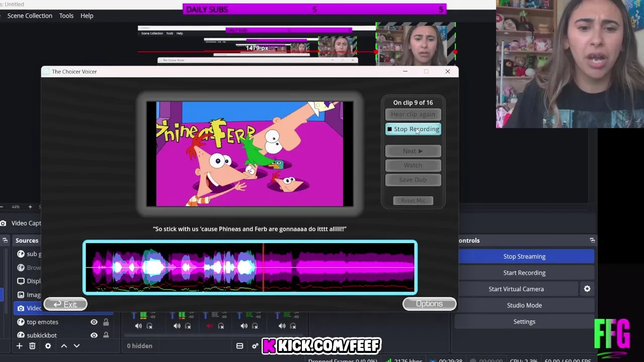Toggle mixer layout icon beside 0 hidden

pyautogui.click(x=239, y=346)
